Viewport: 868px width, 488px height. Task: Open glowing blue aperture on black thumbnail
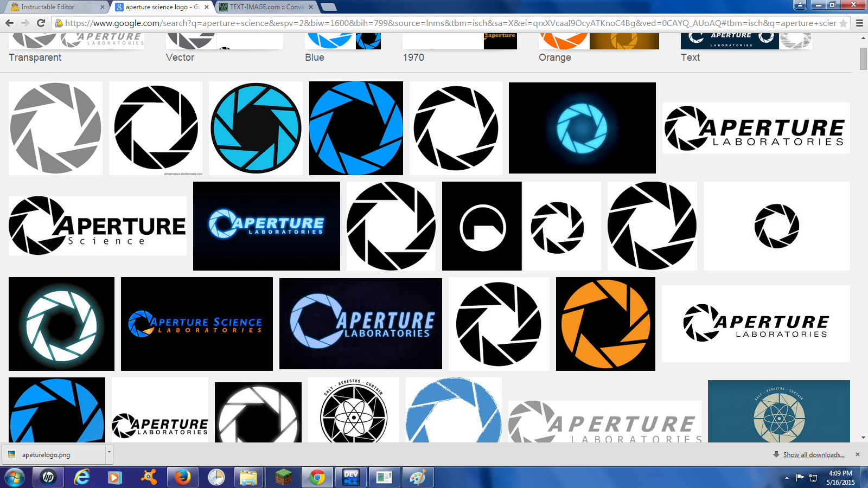[x=582, y=128]
